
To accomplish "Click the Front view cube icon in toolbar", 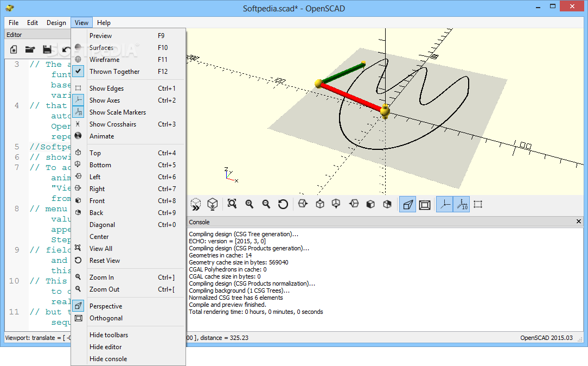I will pos(370,204).
